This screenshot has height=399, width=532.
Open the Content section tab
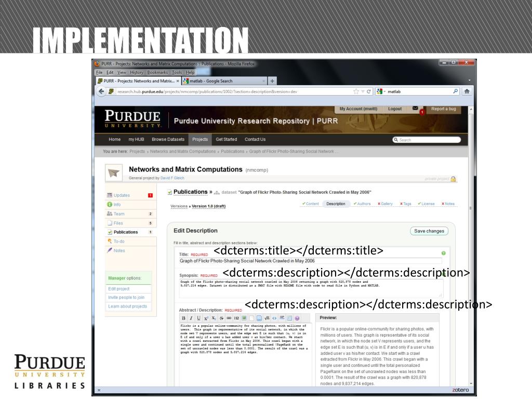tap(311, 204)
